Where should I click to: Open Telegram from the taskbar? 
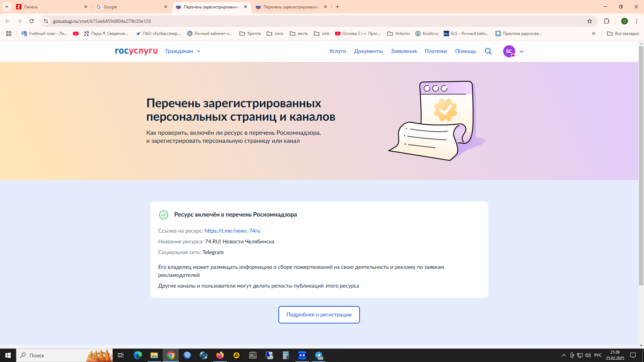click(319, 355)
